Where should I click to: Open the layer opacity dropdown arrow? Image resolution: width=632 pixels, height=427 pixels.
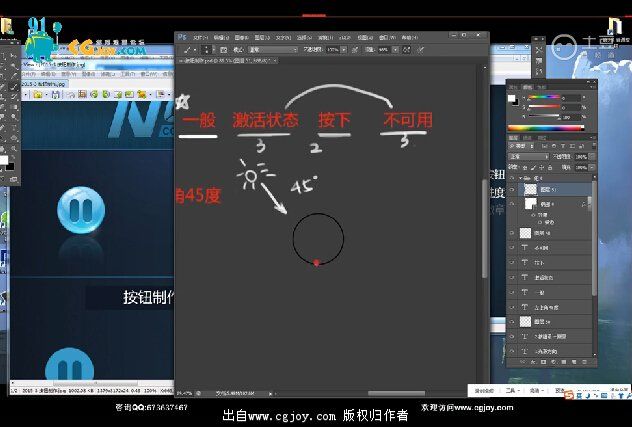[x=592, y=156]
